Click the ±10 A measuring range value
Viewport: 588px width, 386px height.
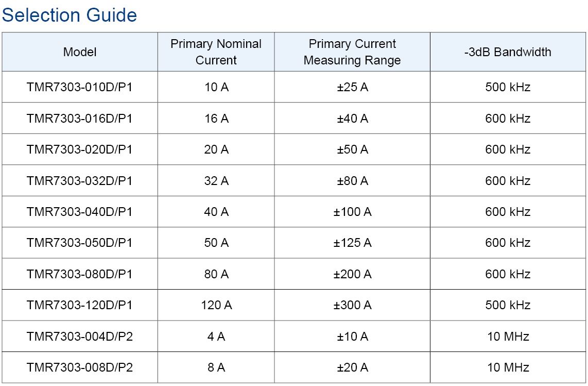tap(352, 337)
